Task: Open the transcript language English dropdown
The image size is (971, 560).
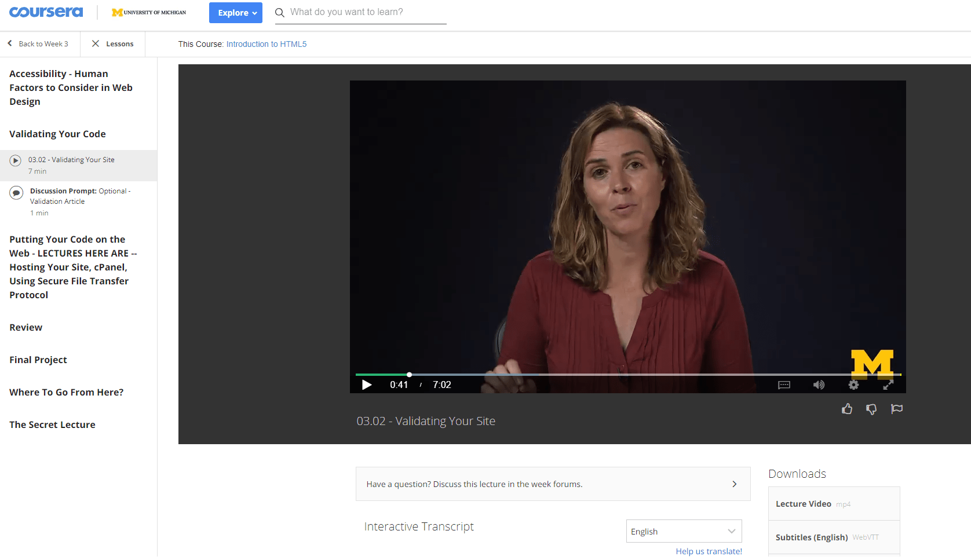Action: tap(684, 531)
